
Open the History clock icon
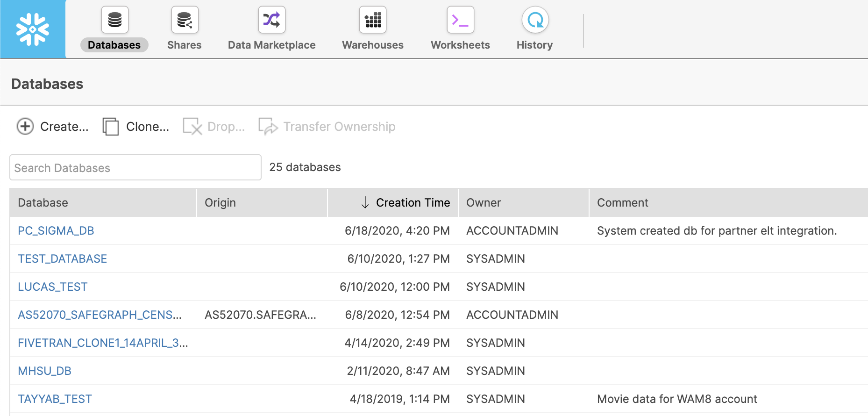tap(535, 20)
